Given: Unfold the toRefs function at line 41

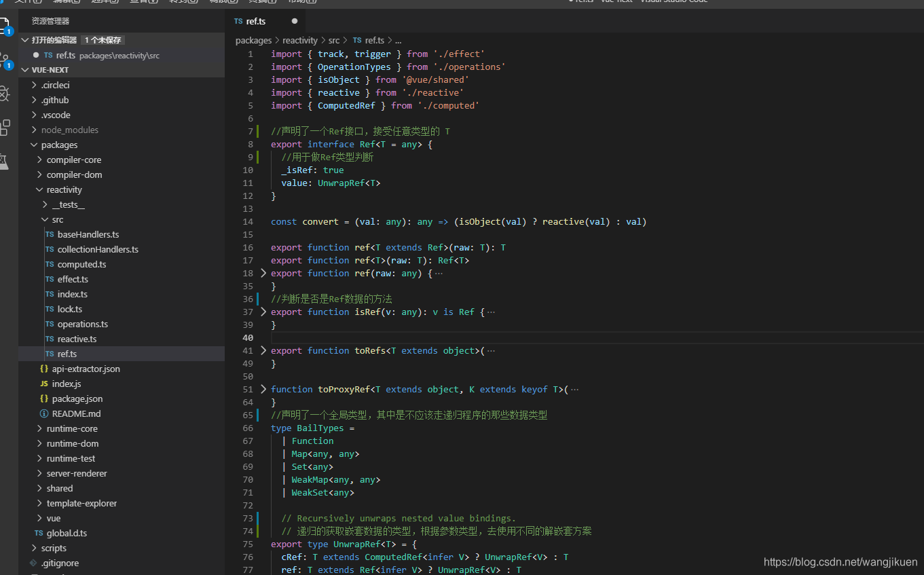Looking at the screenshot, I should (263, 350).
